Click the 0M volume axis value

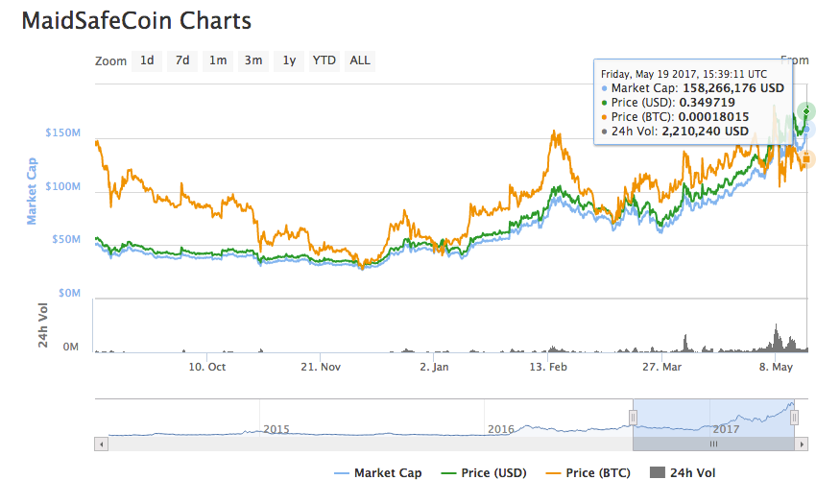(x=70, y=347)
